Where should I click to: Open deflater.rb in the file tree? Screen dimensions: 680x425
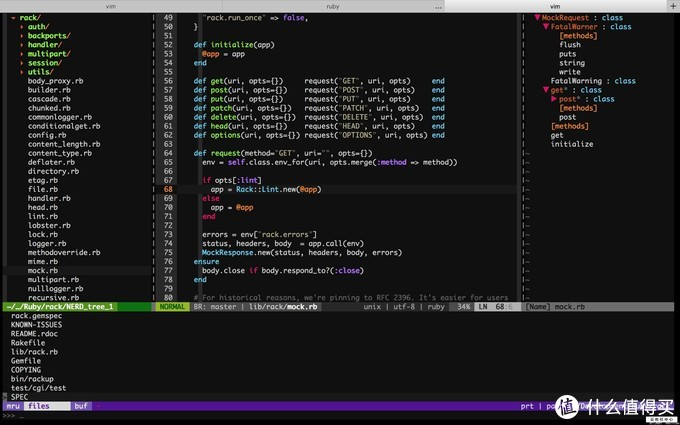51,163
